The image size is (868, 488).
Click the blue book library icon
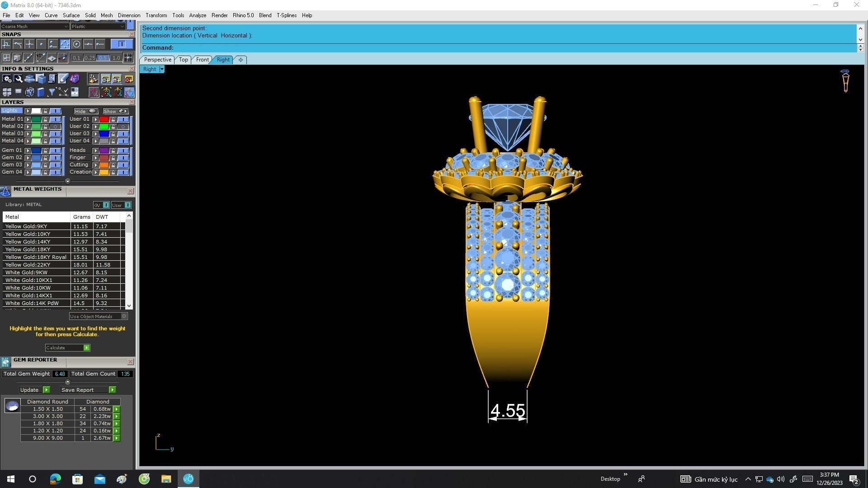click(x=41, y=93)
